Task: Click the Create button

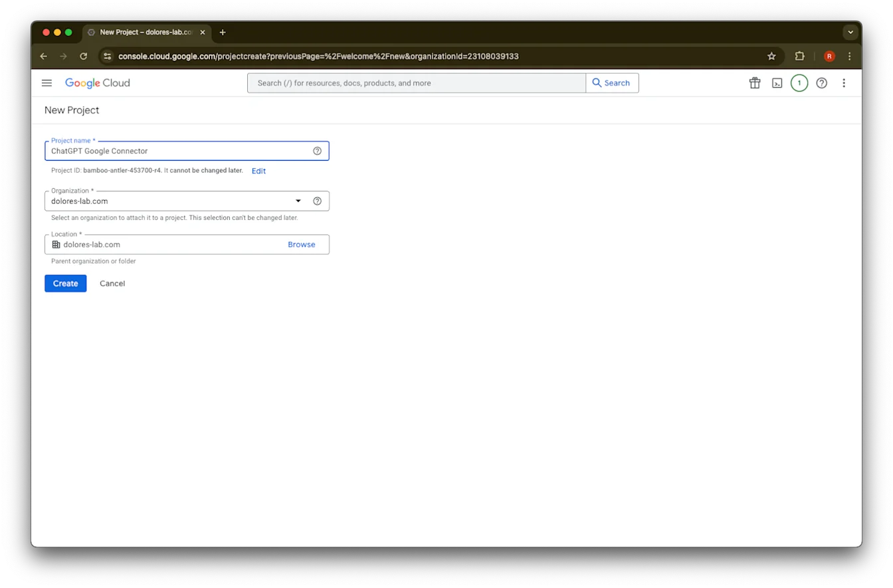Action: click(66, 284)
